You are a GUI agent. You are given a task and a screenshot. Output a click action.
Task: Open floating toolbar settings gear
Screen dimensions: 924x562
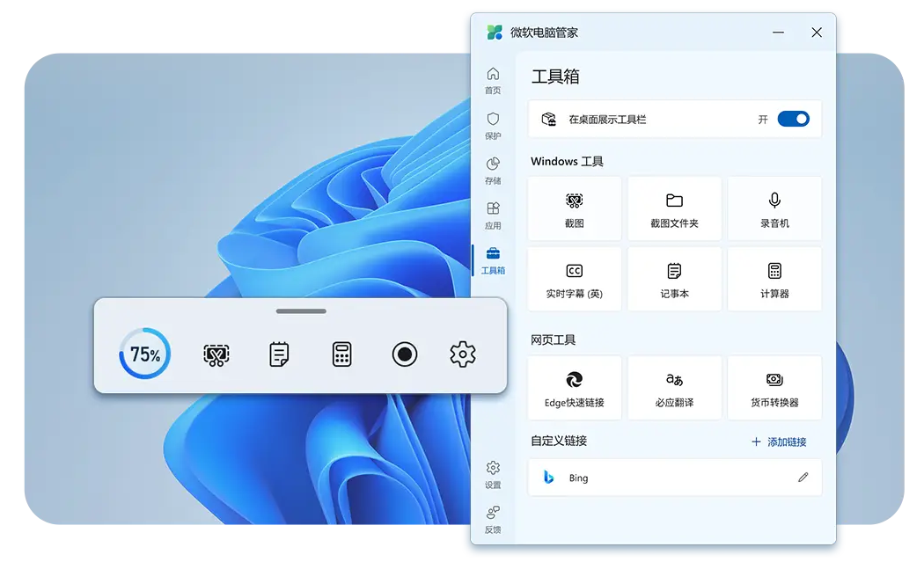(463, 354)
